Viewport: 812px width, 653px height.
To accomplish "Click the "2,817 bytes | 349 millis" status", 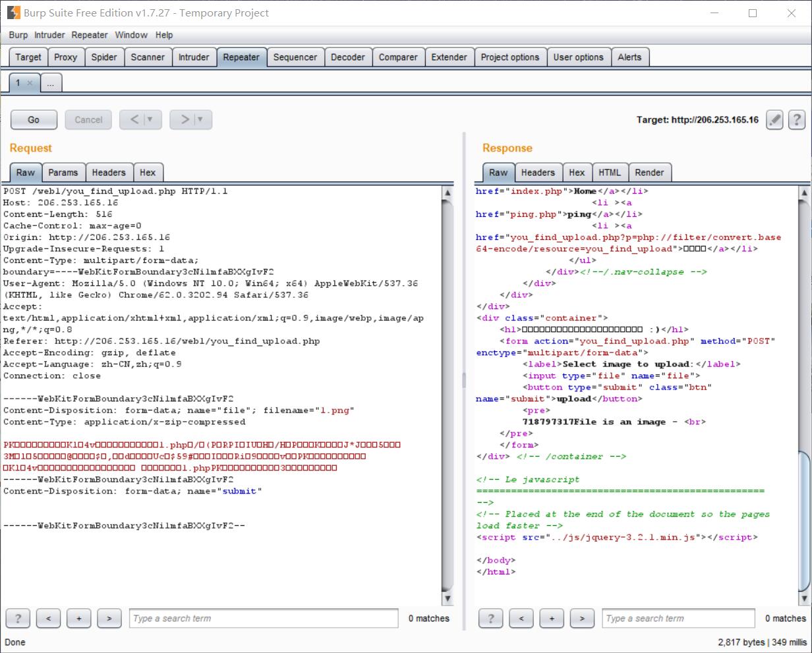I will pos(762,642).
